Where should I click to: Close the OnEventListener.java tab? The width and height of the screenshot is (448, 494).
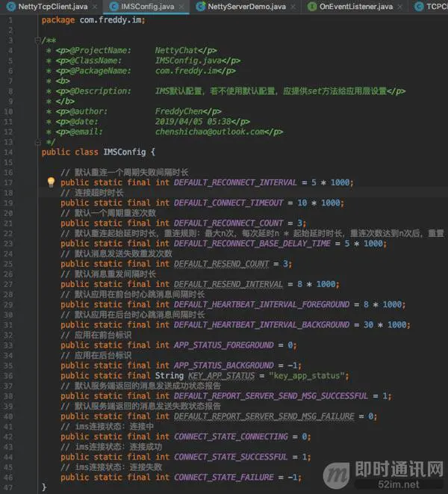coord(399,6)
